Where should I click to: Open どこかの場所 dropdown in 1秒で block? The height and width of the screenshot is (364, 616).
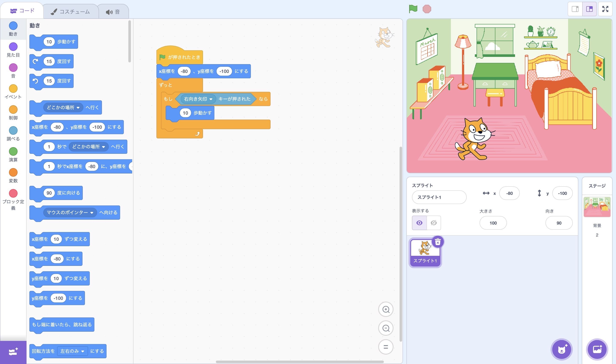89,147
